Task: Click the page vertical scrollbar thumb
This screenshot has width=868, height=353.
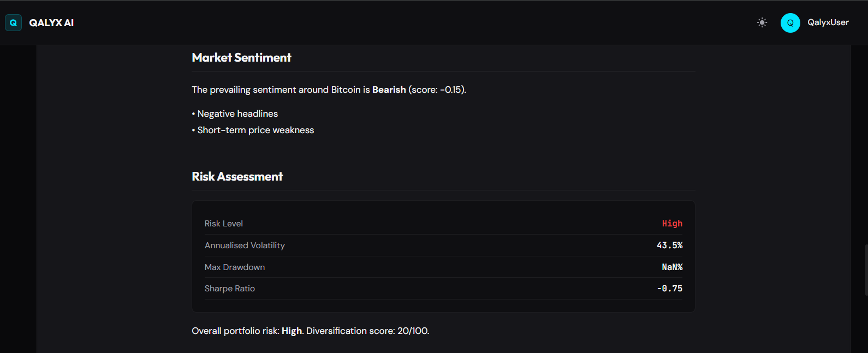Action: pos(866,270)
